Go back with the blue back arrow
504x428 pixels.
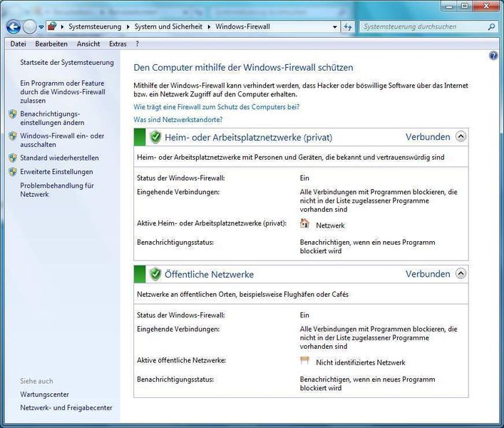14,27
